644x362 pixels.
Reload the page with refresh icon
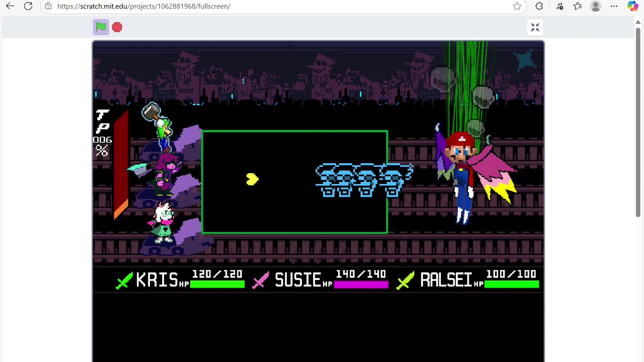(x=28, y=6)
